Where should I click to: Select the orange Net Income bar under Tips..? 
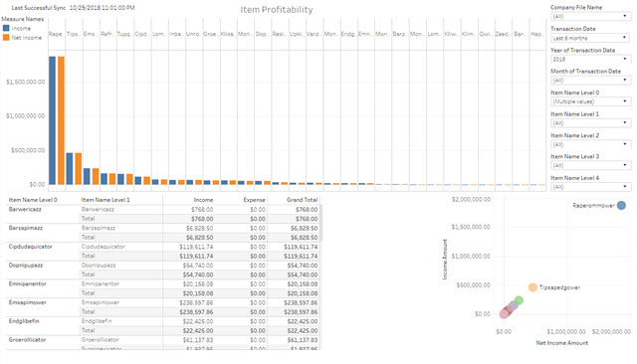click(78, 169)
